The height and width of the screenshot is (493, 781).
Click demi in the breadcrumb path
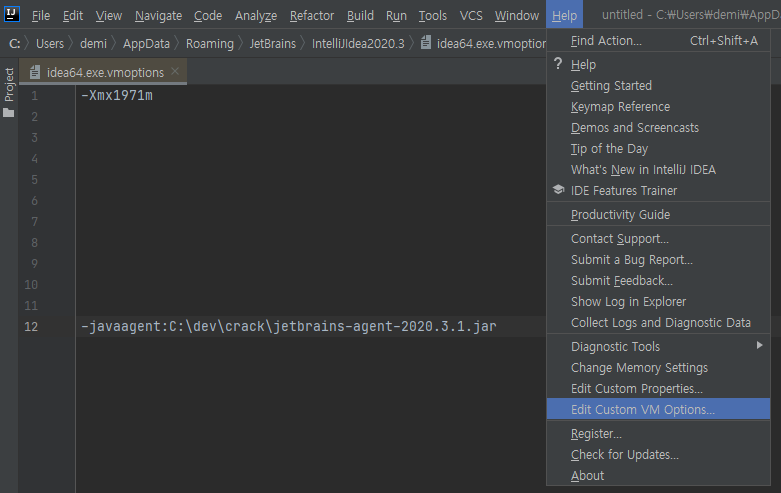[94, 44]
